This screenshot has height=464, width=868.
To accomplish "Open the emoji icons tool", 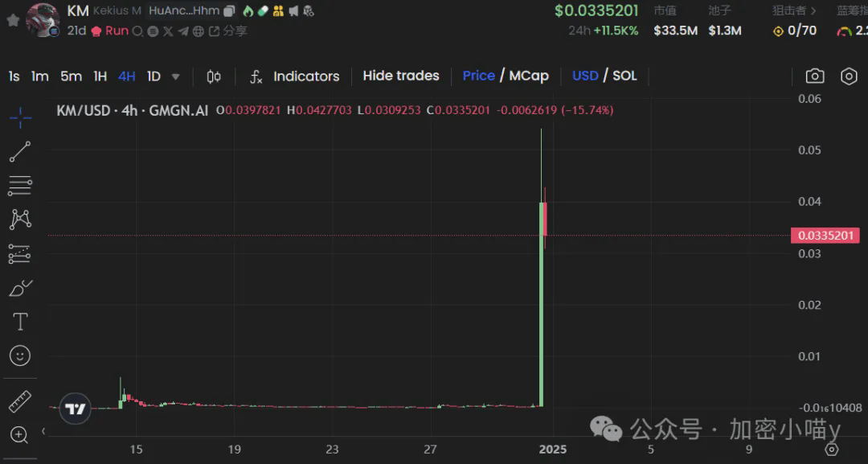I will pos(20,355).
